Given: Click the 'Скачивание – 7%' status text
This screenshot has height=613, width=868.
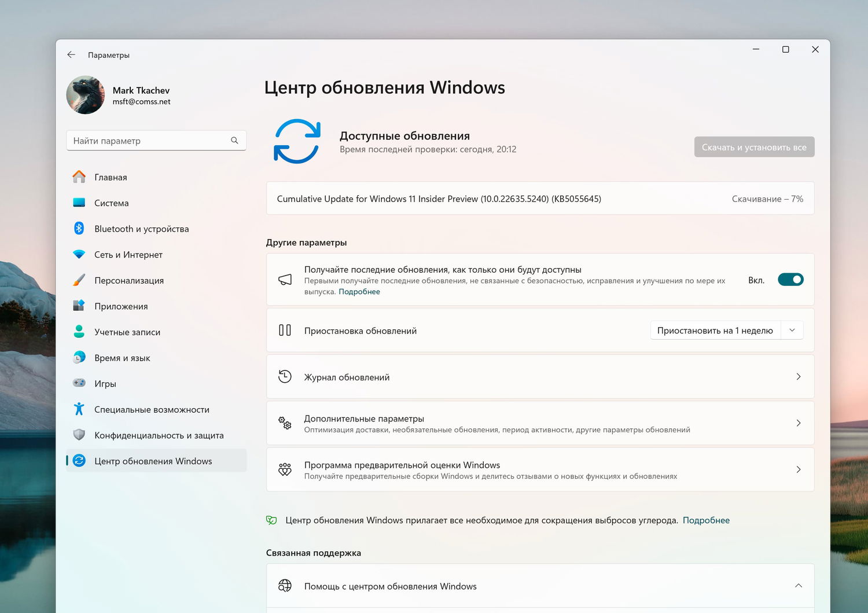Looking at the screenshot, I should point(767,199).
